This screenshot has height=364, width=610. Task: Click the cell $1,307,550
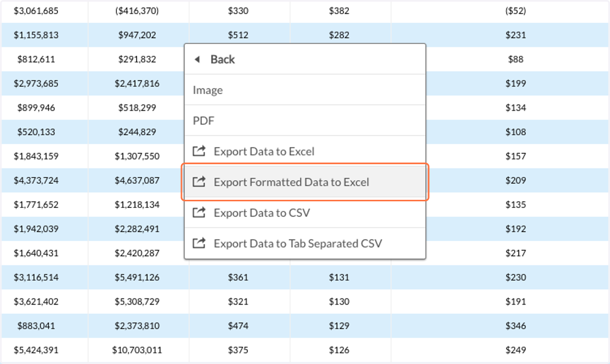(137, 156)
